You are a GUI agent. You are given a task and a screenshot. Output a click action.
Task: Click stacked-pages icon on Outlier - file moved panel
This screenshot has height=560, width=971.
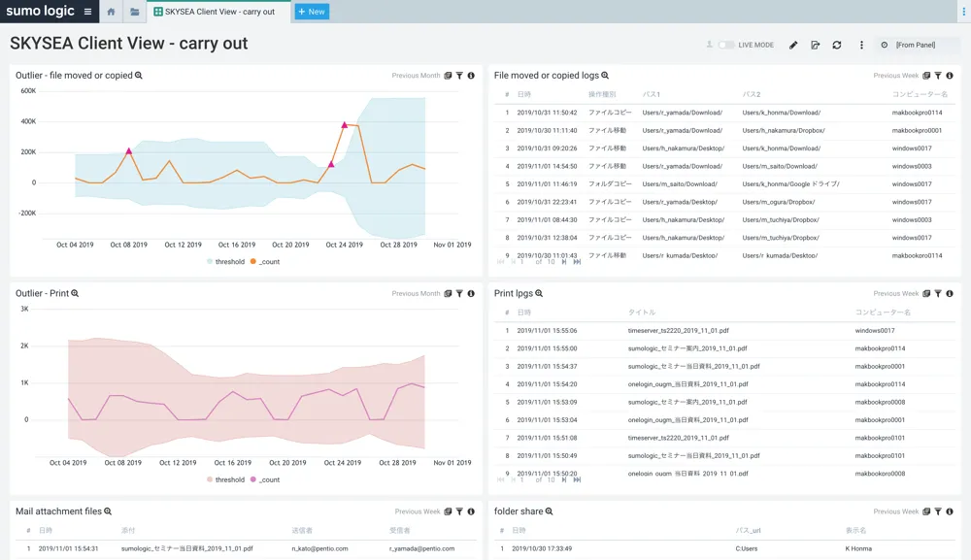click(x=448, y=76)
